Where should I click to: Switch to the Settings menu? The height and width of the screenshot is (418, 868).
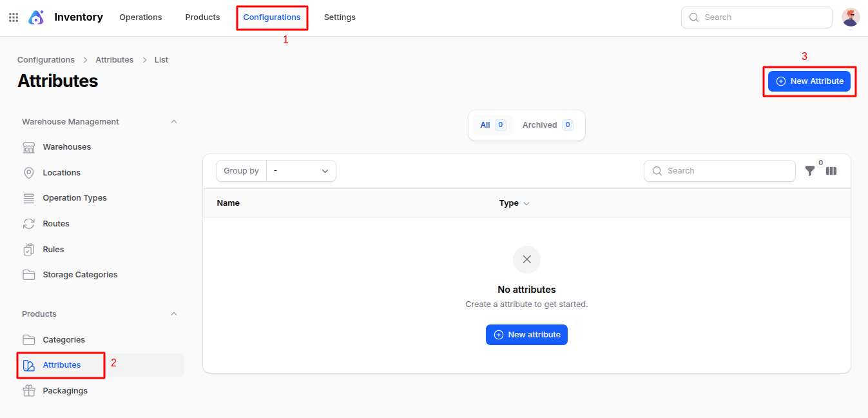coord(340,17)
